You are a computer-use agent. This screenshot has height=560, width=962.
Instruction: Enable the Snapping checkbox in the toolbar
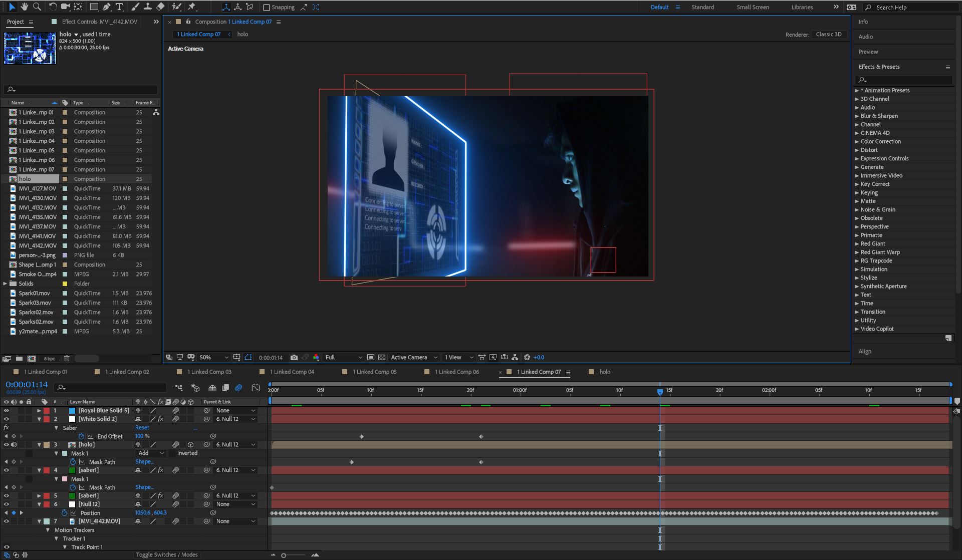point(266,7)
